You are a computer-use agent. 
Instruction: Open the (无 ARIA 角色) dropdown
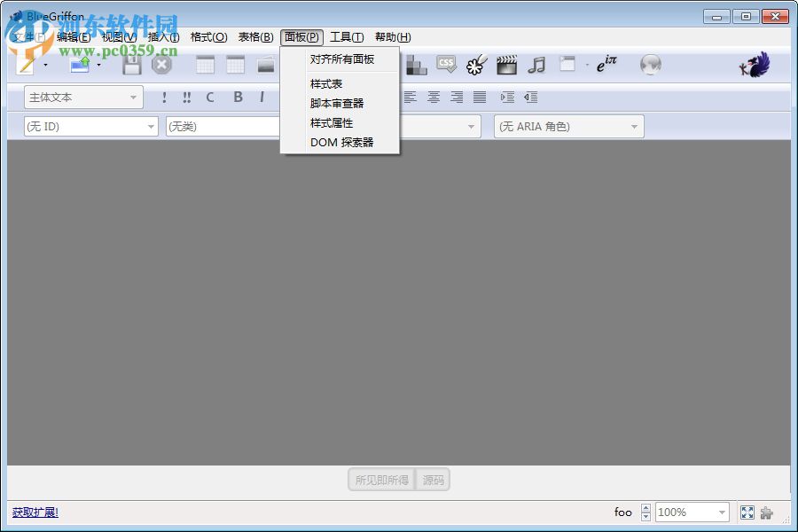click(x=567, y=126)
